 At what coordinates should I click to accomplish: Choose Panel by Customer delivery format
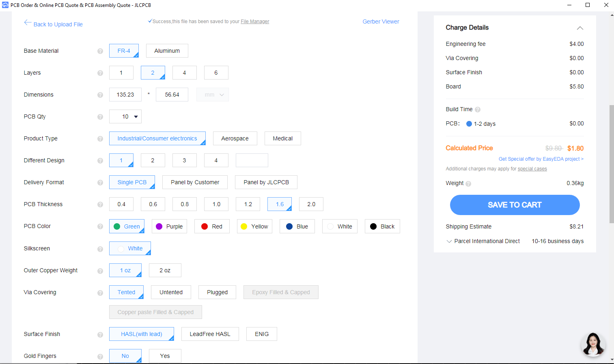coord(195,182)
